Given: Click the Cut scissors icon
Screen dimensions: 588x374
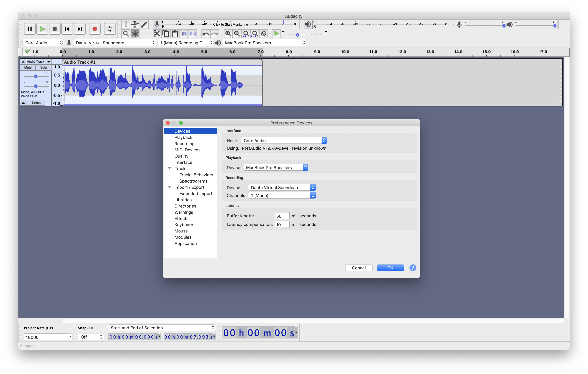Looking at the screenshot, I should pos(157,34).
